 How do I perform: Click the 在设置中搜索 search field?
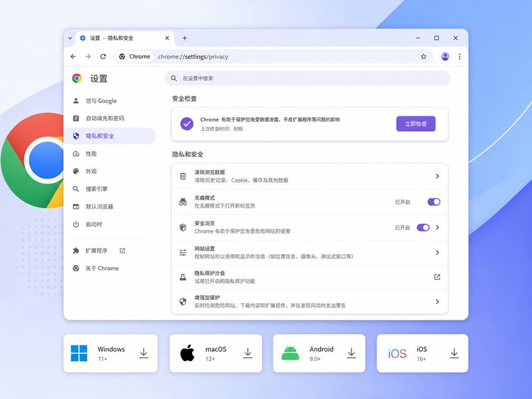click(307, 78)
